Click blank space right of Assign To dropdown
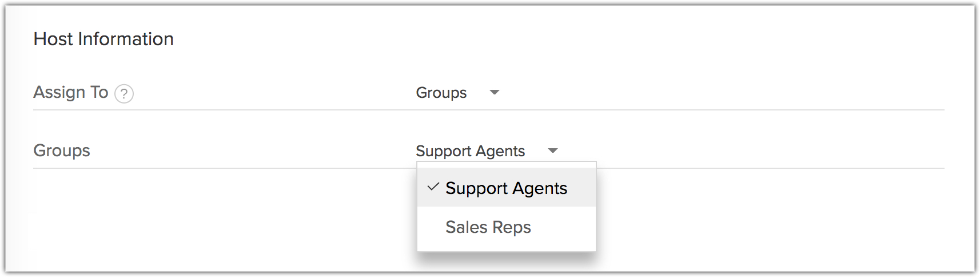 coord(715,92)
